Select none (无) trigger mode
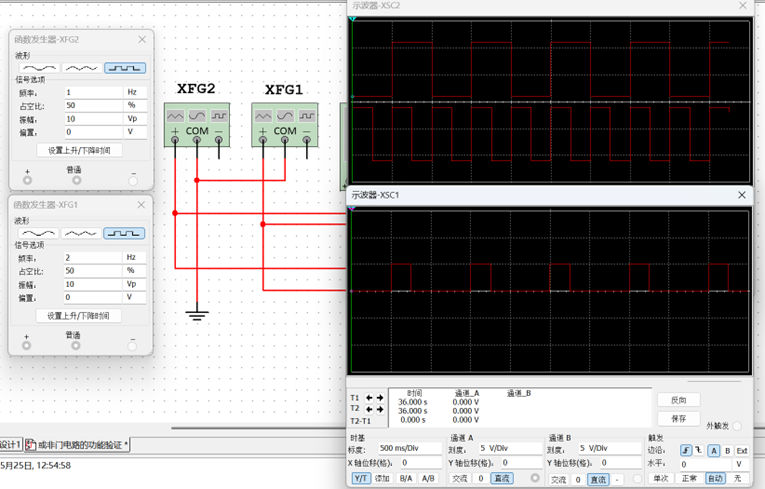 click(738, 478)
